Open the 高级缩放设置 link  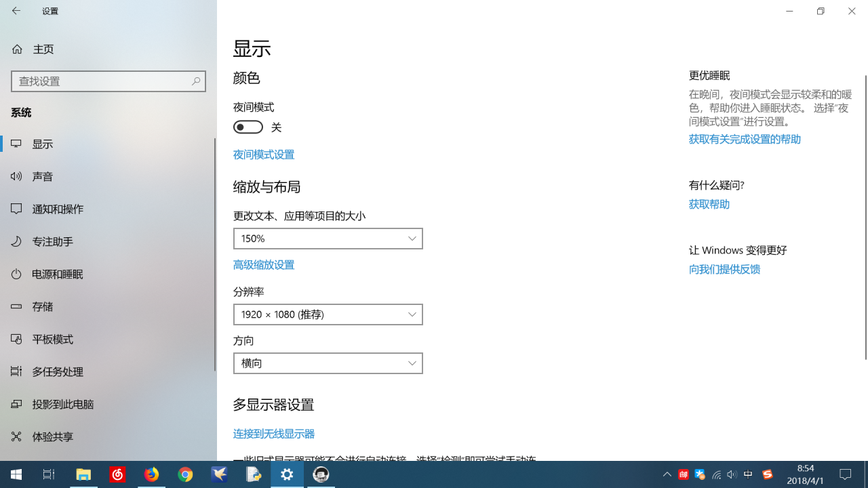click(264, 265)
